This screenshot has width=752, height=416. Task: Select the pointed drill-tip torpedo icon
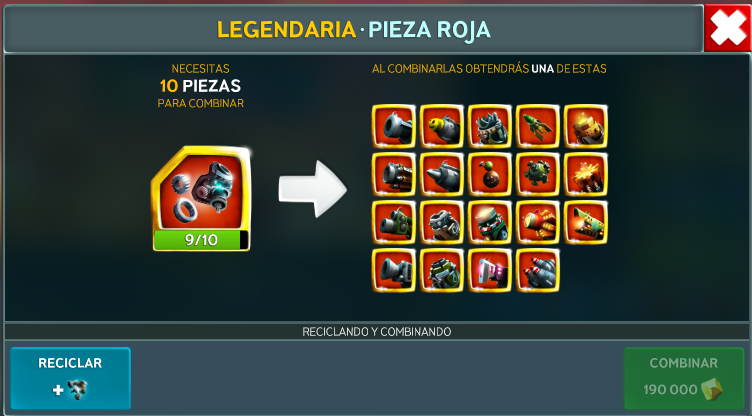tap(442, 174)
